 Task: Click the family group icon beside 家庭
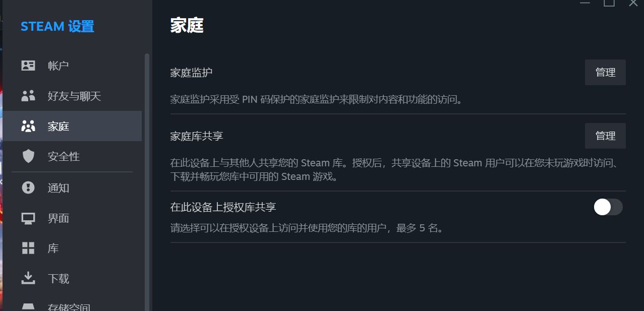(x=28, y=126)
